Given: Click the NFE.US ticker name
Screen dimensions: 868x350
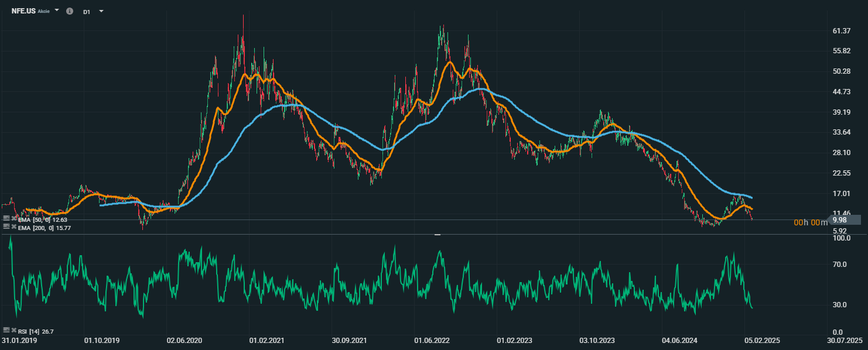Looking at the screenshot, I should point(23,11).
